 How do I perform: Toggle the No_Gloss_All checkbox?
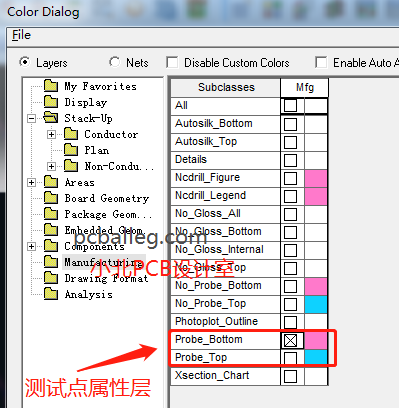pos(290,214)
